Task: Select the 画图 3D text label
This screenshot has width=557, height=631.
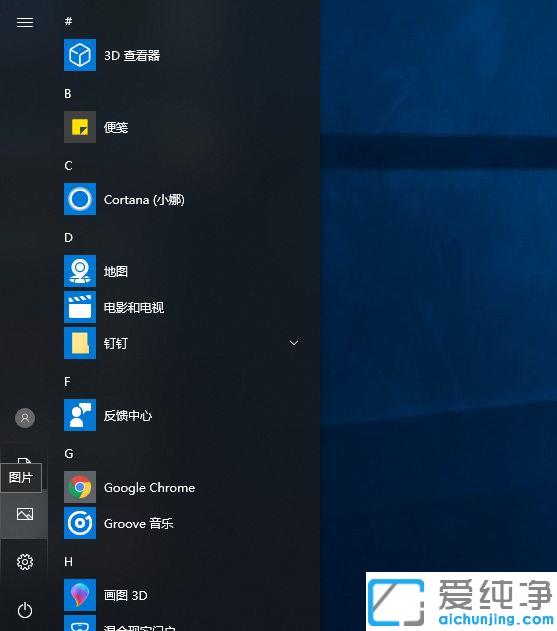Action: [x=126, y=595]
